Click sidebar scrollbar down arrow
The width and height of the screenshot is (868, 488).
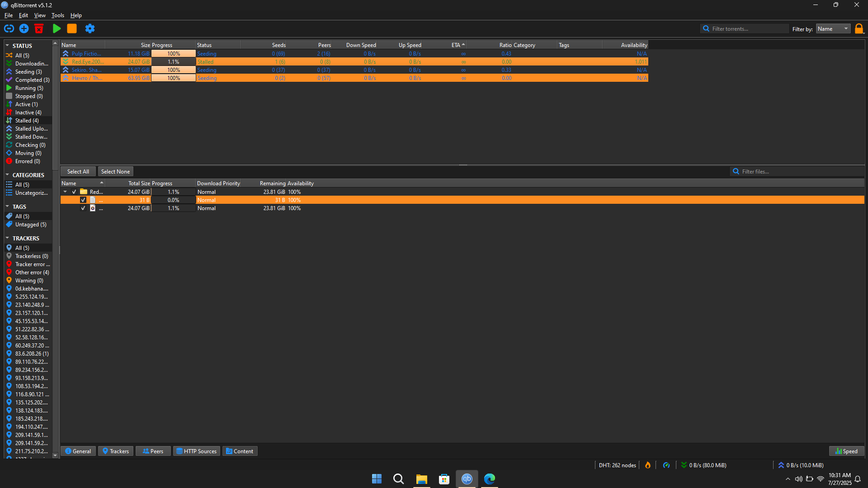[x=55, y=455]
